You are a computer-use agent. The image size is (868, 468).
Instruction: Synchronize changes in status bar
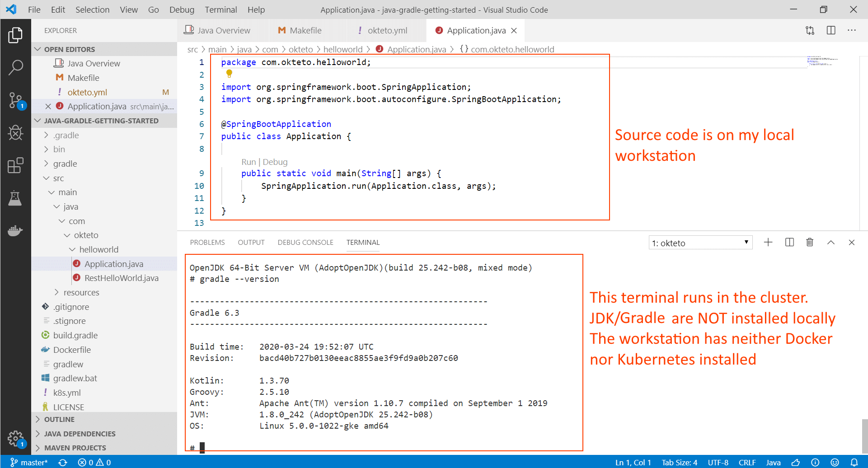63,462
